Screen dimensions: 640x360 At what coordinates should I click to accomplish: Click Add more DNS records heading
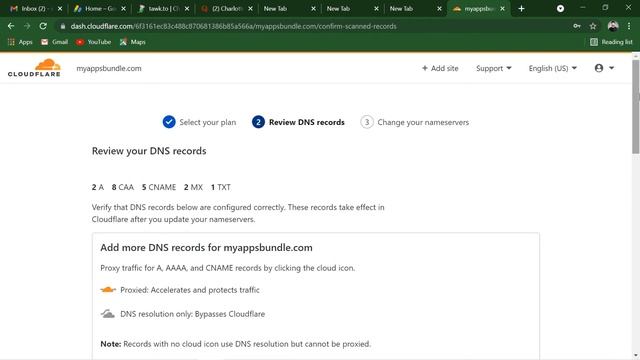[x=207, y=248]
